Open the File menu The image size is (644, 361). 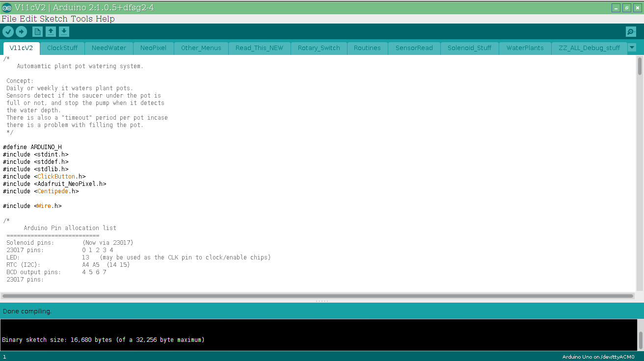point(8,19)
